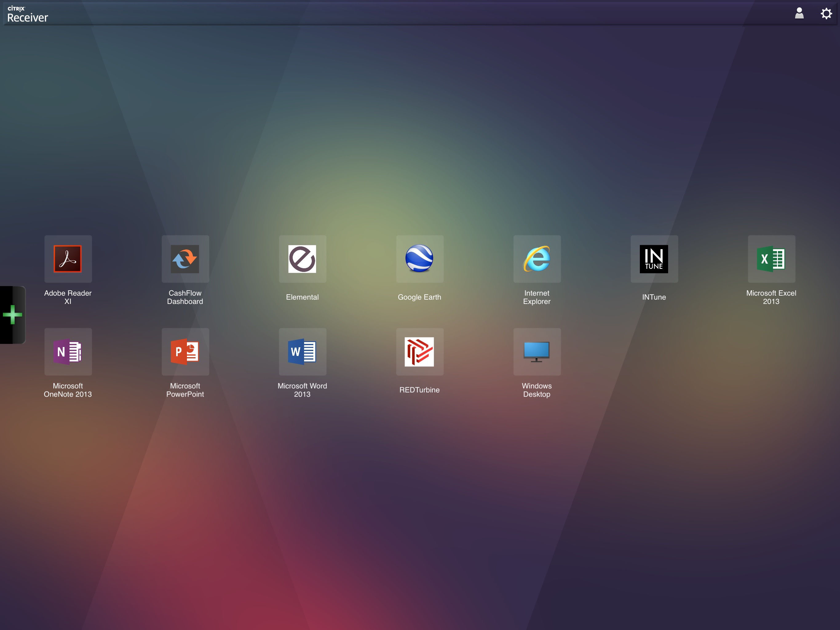Launch Adobe Reader XI app
The width and height of the screenshot is (840, 630).
point(68,259)
